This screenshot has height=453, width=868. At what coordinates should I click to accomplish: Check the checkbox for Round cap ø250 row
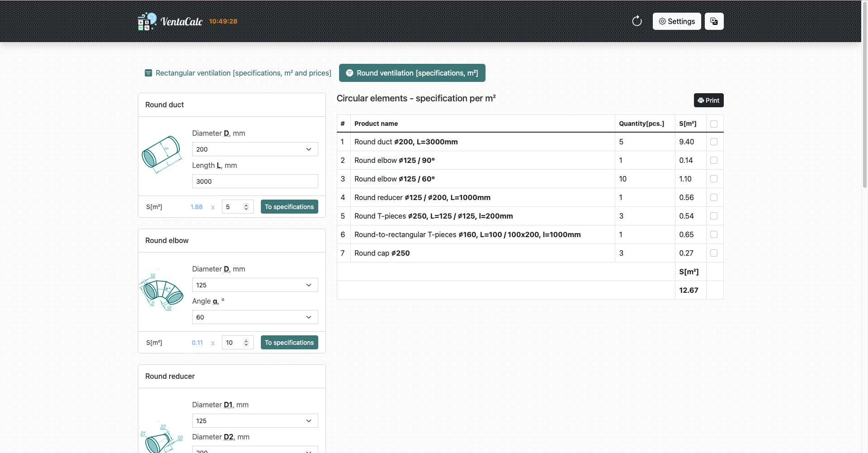(x=714, y=253)
